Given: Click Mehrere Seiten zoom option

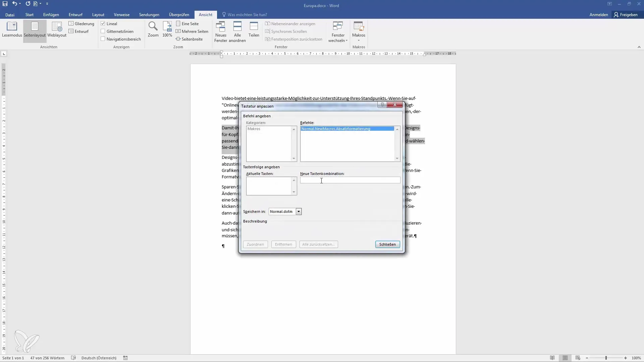Looking at the screenshot, I should click(192, 31).
